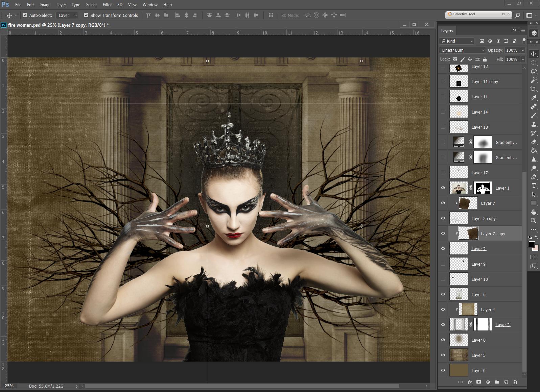Select the Hand tool
The width and height of the screenshot is (540, 392).
click(534, 212)
